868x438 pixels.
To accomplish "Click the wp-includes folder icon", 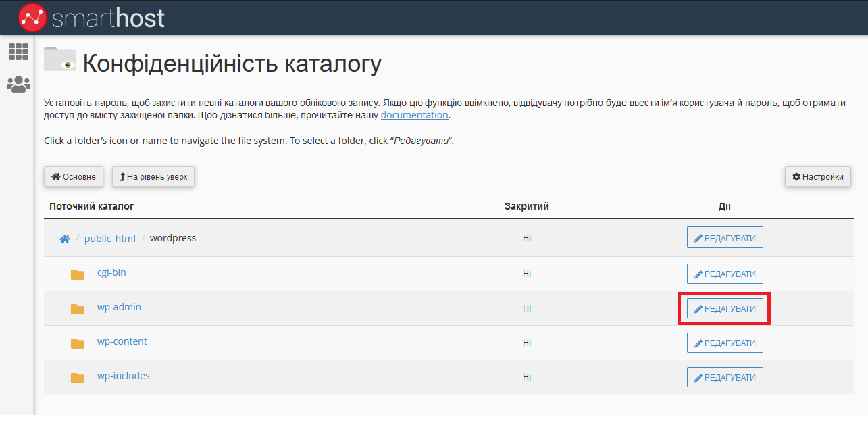I will [78, 378].
